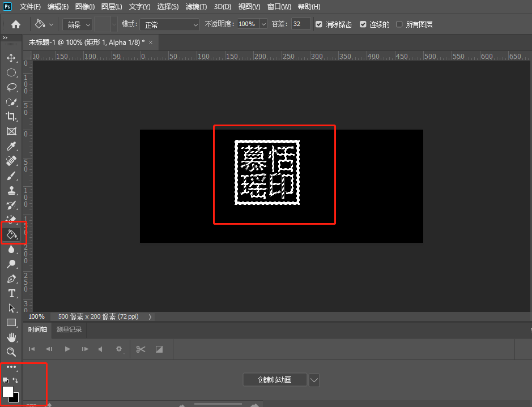Switch to the 测量记录 tab
Viewport: 532px width, 407px height.
tap(69, 329)
